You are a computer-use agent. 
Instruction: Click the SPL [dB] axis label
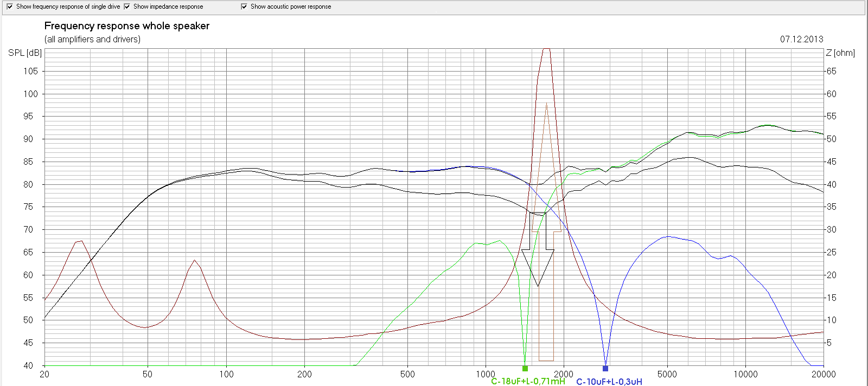click(x=25, y=53)
